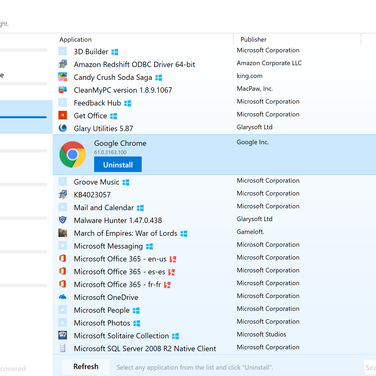The image size is (376, 376).
Task: Click the Windows Store badge beside Groove Music
Action: tap(126, 182)
